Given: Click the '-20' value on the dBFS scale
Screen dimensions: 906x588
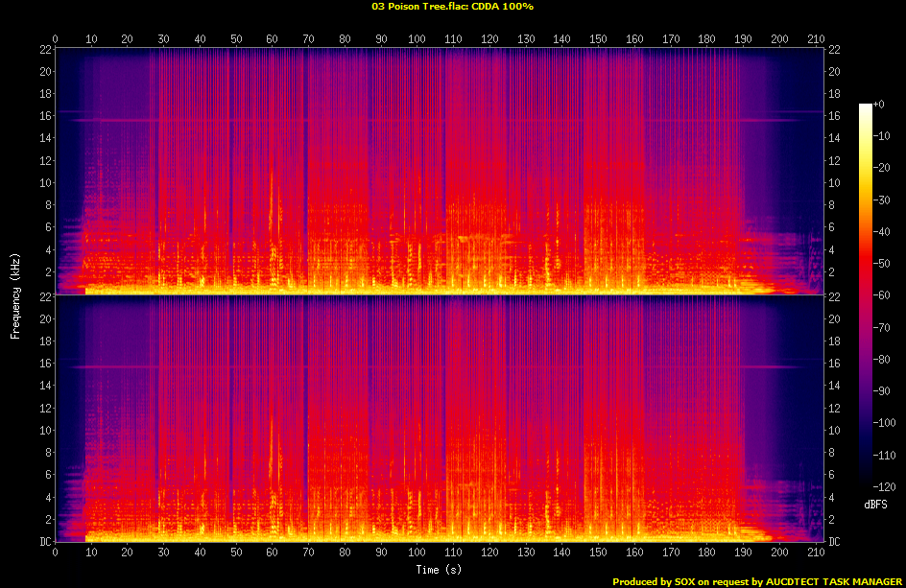Looking at the screenshot, I should coord(881,168).
